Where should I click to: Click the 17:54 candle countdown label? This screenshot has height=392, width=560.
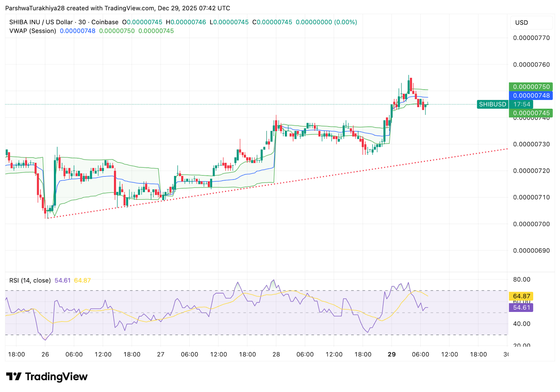pyautogui.click(x=521, y=104)
